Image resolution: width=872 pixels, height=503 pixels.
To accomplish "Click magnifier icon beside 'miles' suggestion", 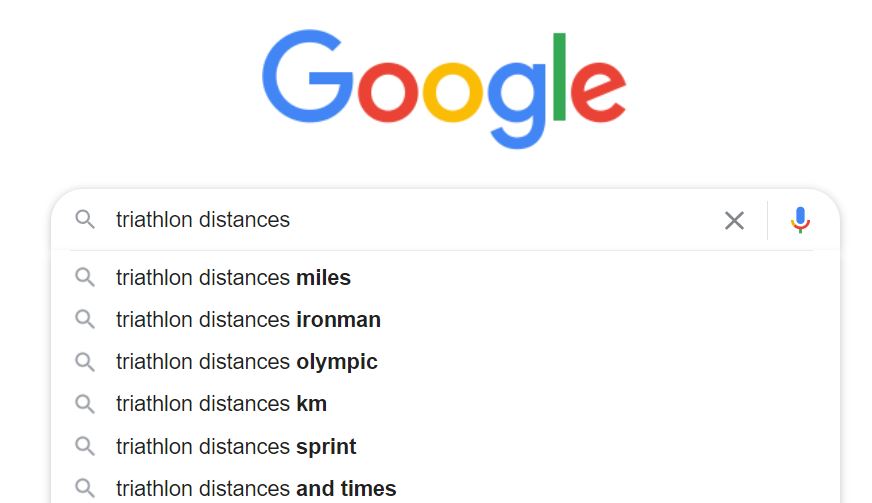I will 85,277.
